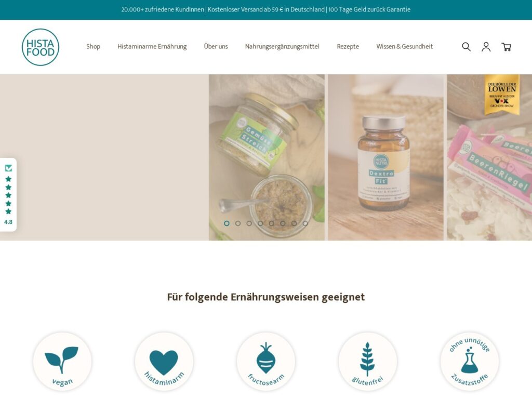Image resolution: width=532 pixels, height=399 pixels.
Task: Open the 4.8 star reviews widget
Action: (8, 195)
